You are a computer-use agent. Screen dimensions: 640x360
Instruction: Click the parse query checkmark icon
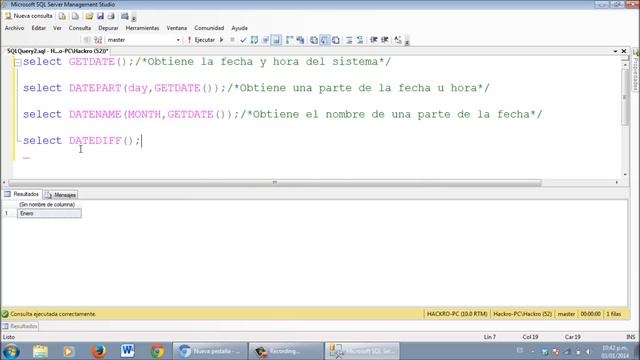[x=243, y=40]
